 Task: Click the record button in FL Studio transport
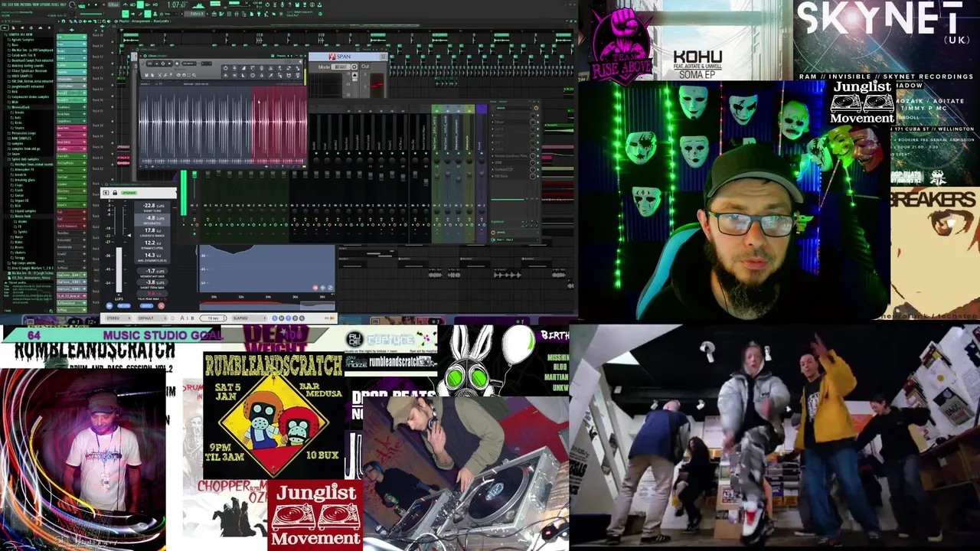(103, 5)
